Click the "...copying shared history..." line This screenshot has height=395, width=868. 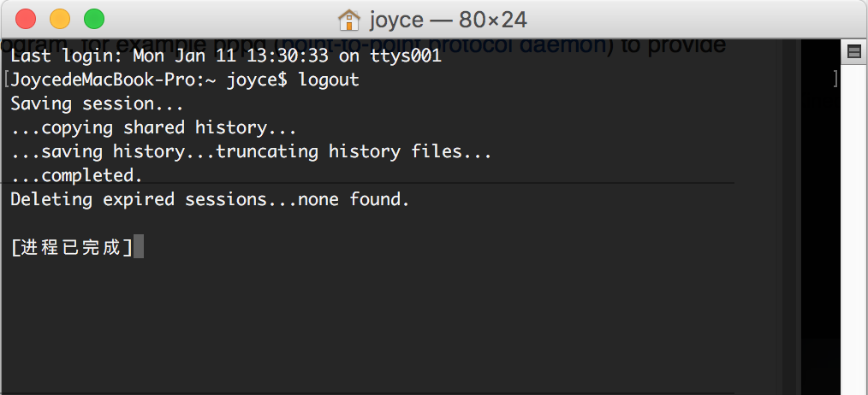pyautogui.click(x=153, y=128)
